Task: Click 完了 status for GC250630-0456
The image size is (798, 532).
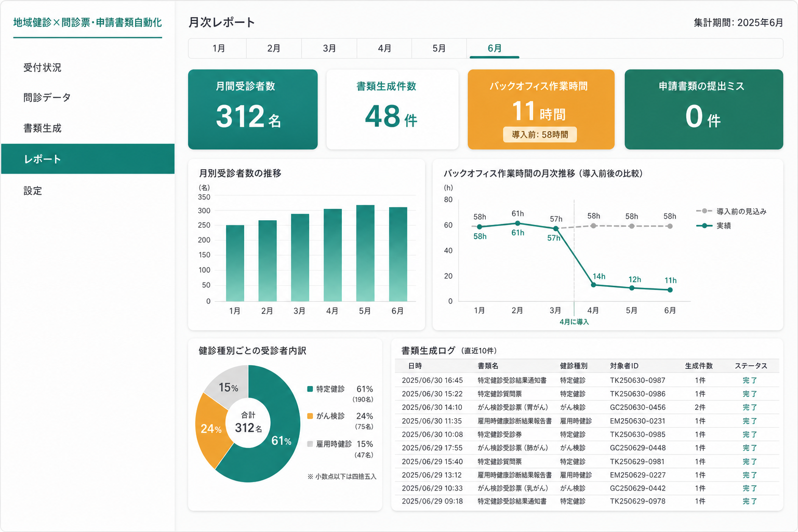Action: (x=750, y=407)
